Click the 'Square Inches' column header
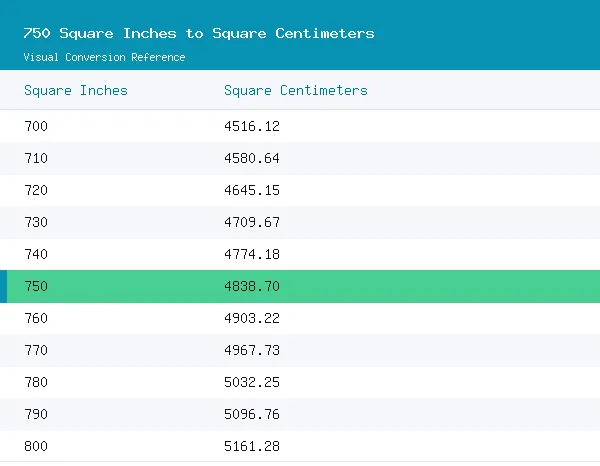The image size is (600, 466). [x=76, y=91]
